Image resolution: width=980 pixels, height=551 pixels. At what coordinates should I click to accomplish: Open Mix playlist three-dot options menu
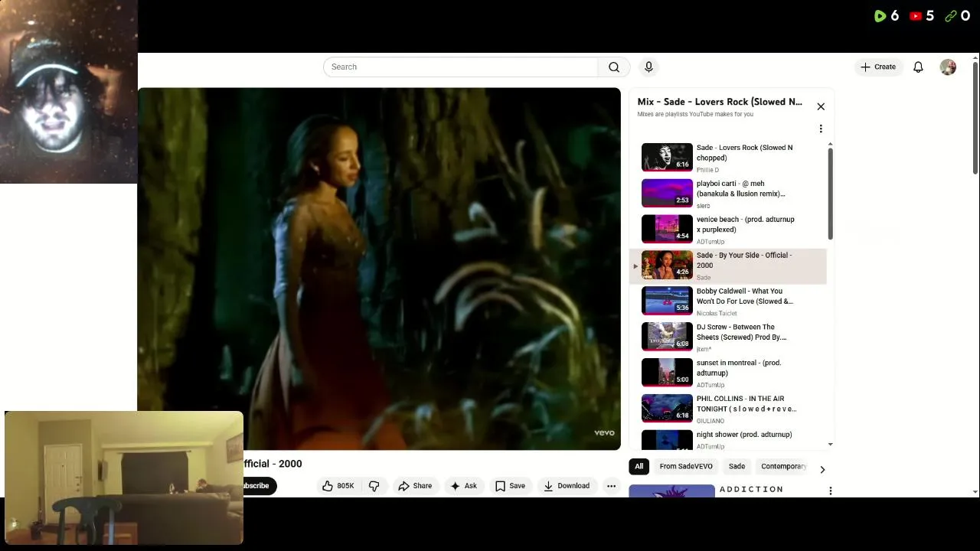tap(821, 129)
